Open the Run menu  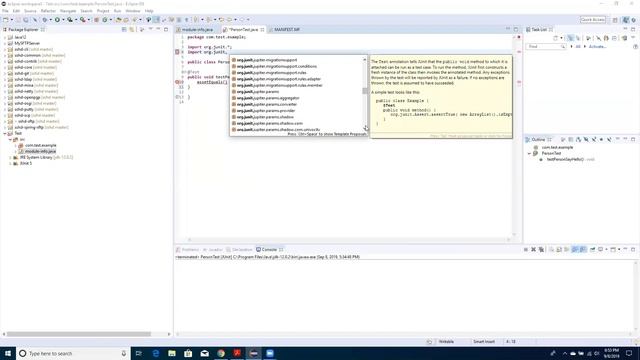click(118, 11)
